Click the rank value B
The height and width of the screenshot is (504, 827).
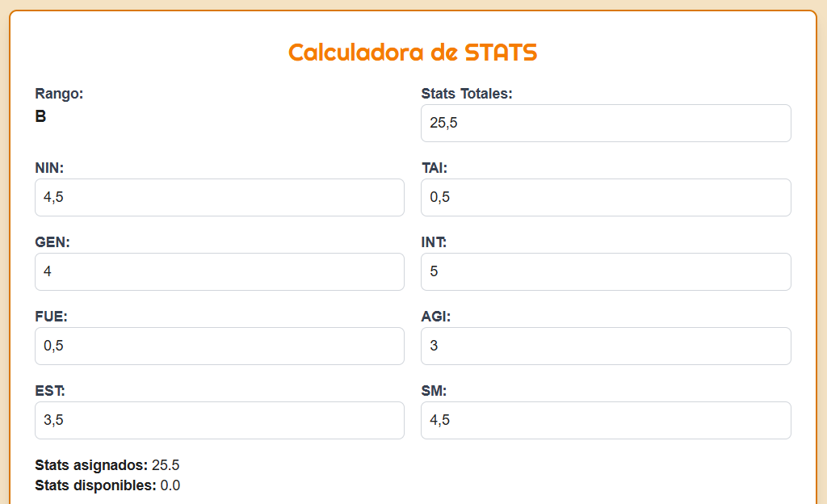click(40, 116)
